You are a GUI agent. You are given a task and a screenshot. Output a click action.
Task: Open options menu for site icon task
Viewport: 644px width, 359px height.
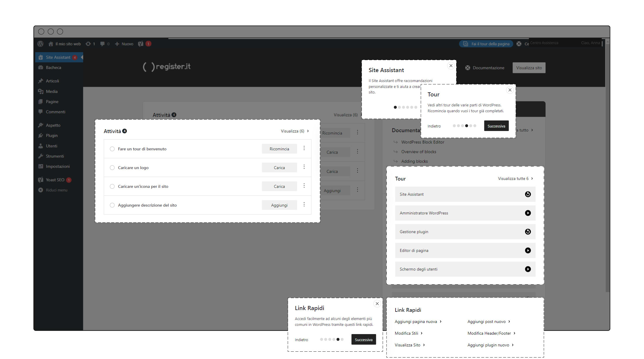tap(304, 186)
